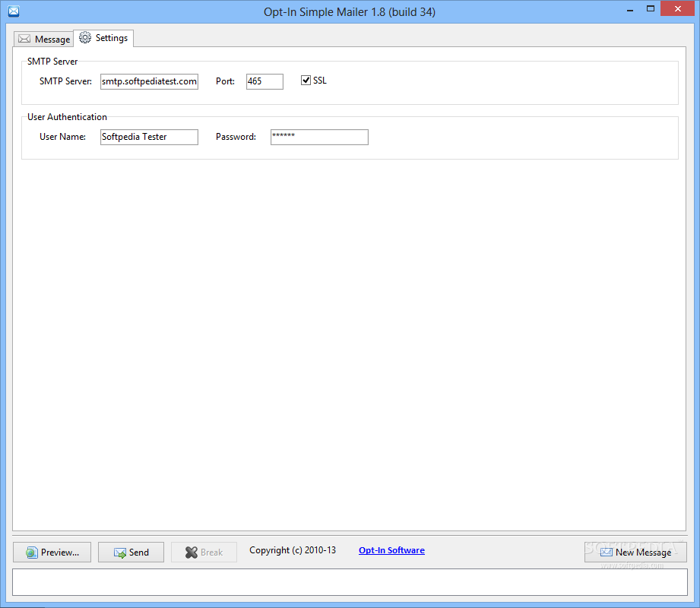This screenshot has width=700, height=608.
Task: Edit the SMTP Server address field
Action: (x=149, y=81)
